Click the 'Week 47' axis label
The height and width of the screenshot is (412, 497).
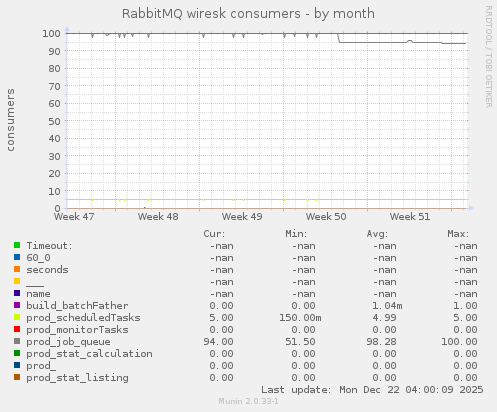pos(74,217)
